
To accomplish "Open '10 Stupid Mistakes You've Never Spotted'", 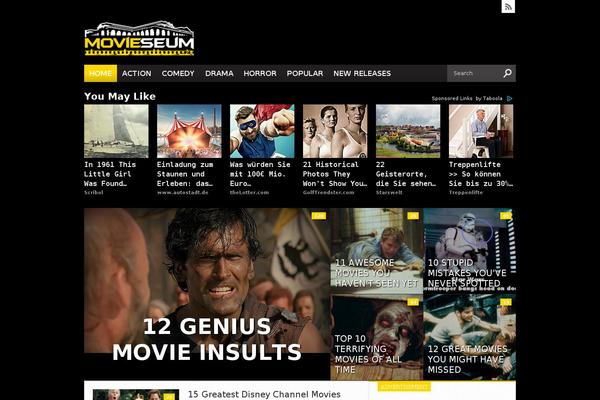I will (x=470, y=251).
